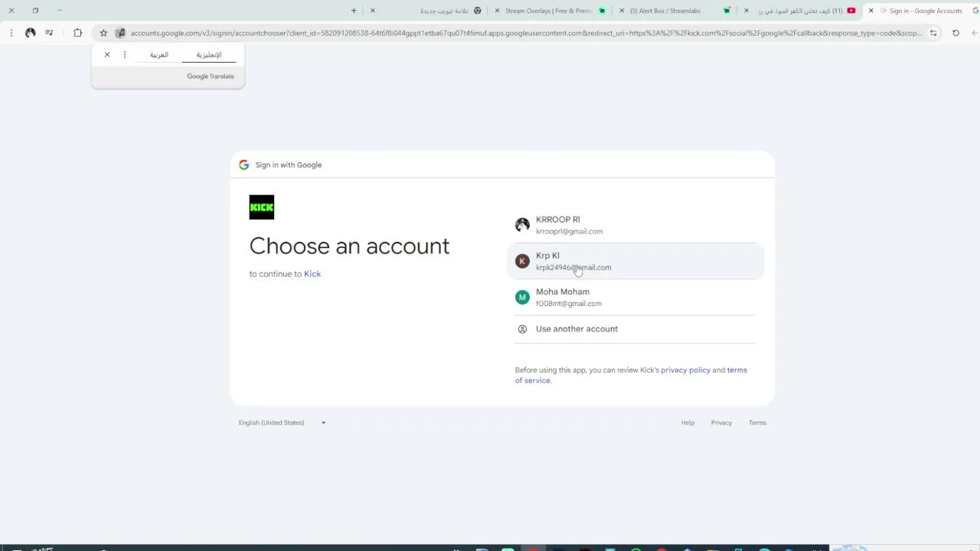This screenshot has width=980, height=551.
Task: Click the Google Translate label
Action: pos(211,77)
